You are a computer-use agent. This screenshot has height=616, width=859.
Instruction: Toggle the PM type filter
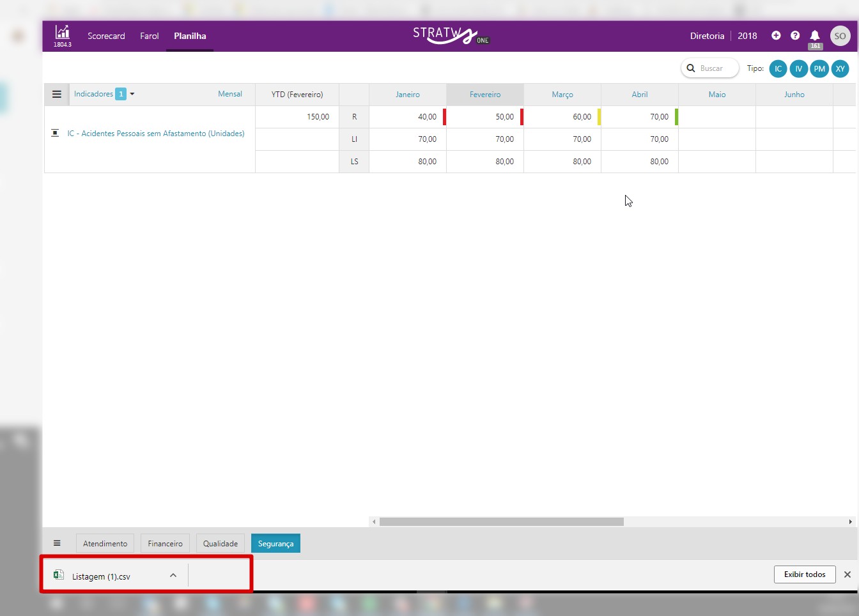point(819,69)
